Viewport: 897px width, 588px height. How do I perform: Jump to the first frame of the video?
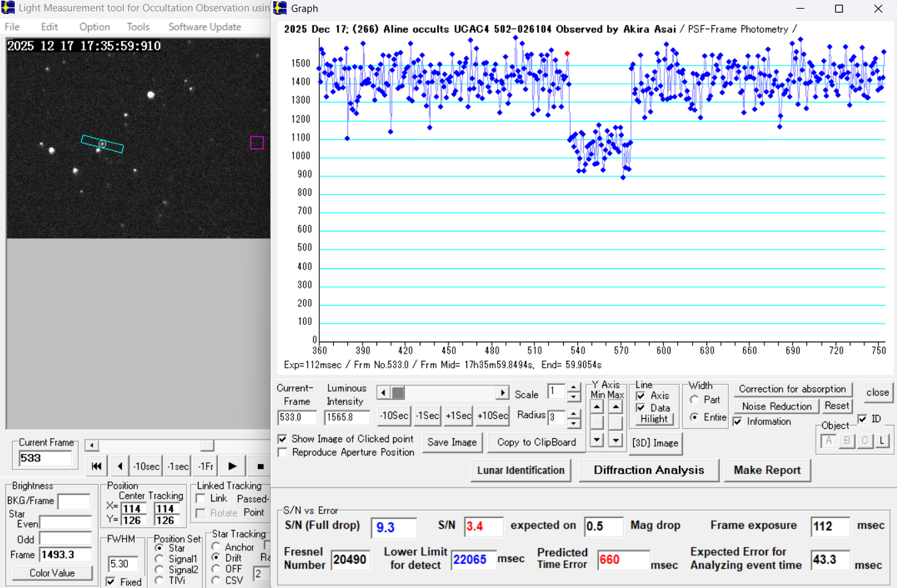pyautogui.click(x=96, y=466)
